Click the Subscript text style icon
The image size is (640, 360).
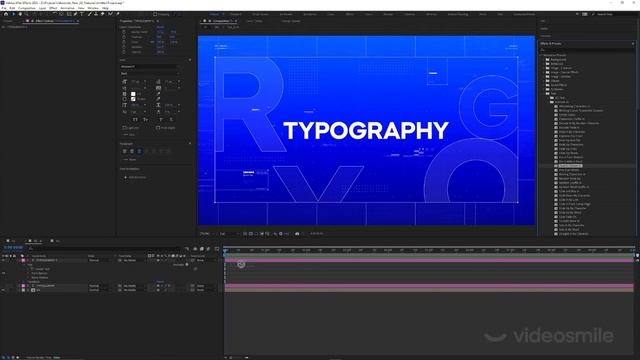click(171, 120)
